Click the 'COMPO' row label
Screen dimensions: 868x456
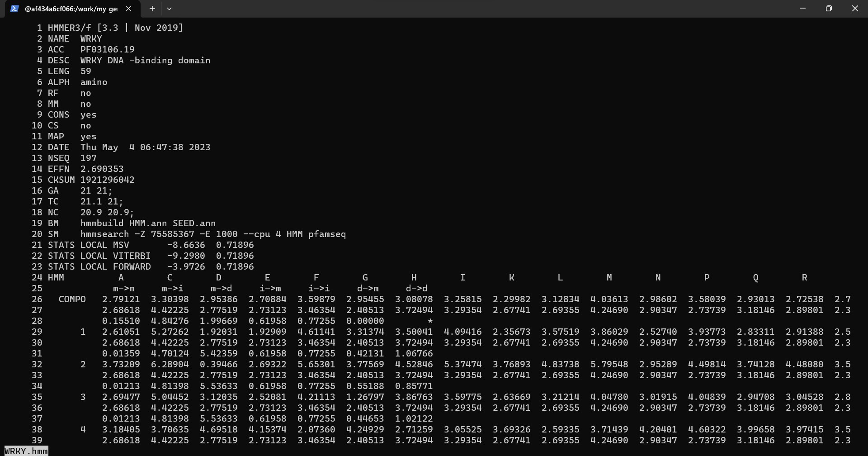click(72, 299)
